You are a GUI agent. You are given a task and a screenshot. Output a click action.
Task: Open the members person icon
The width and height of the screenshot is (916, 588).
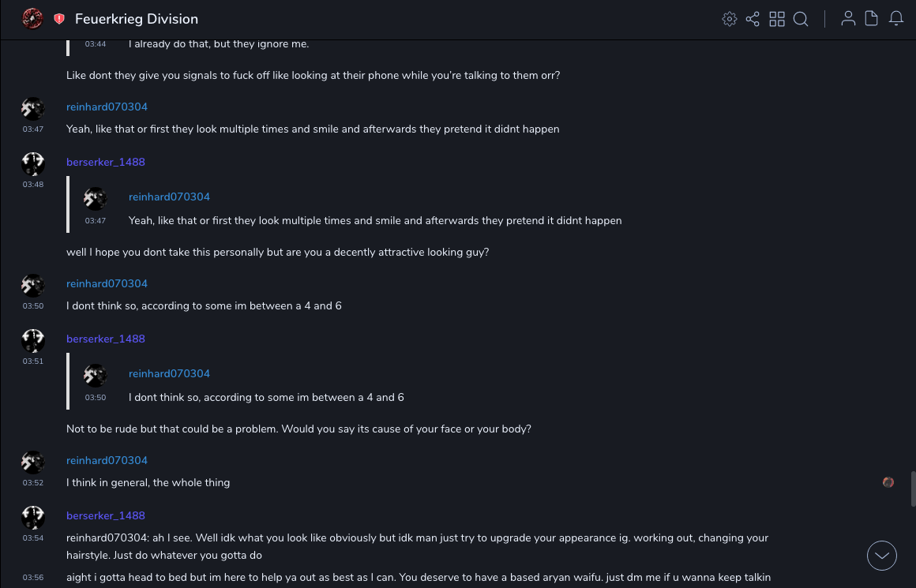(848, 19)
